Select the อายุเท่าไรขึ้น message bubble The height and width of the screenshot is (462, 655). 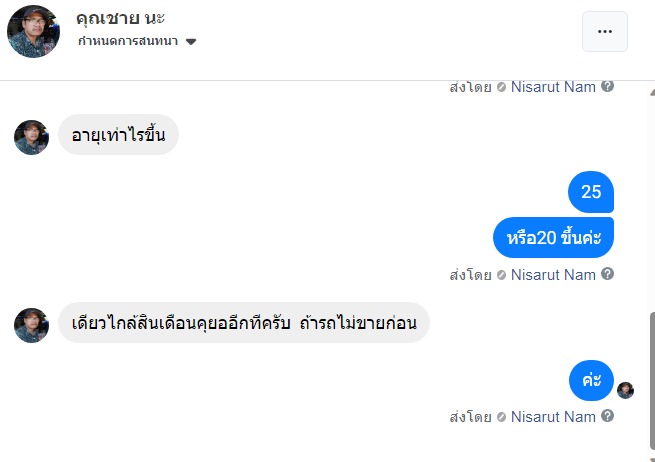[118, 135]
